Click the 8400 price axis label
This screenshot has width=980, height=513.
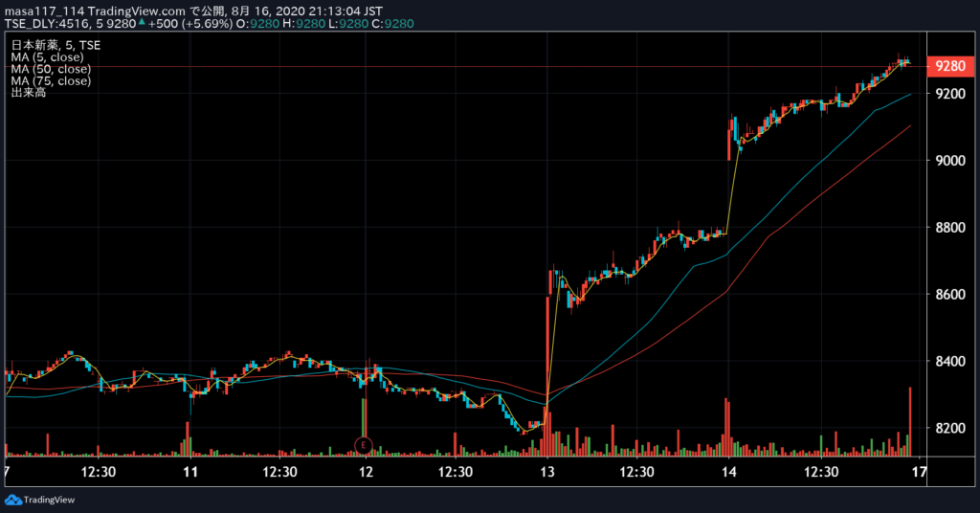point(950,361)
